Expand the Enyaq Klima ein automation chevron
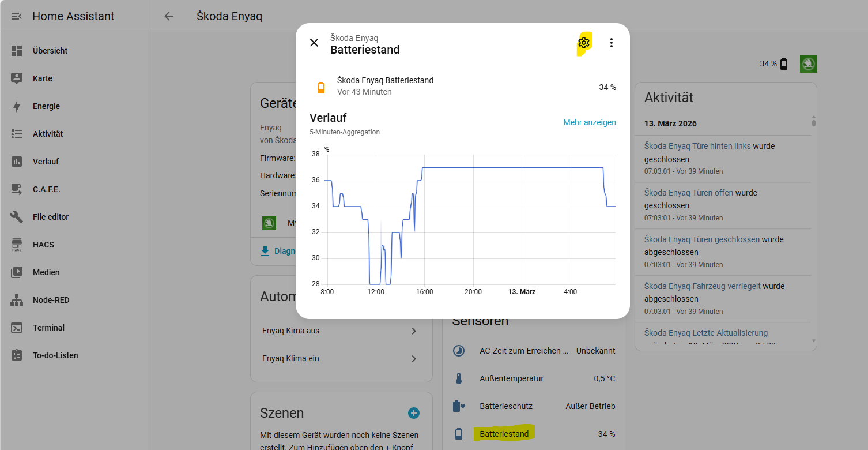Screen dimensions: 868x450 click(414, 359)
